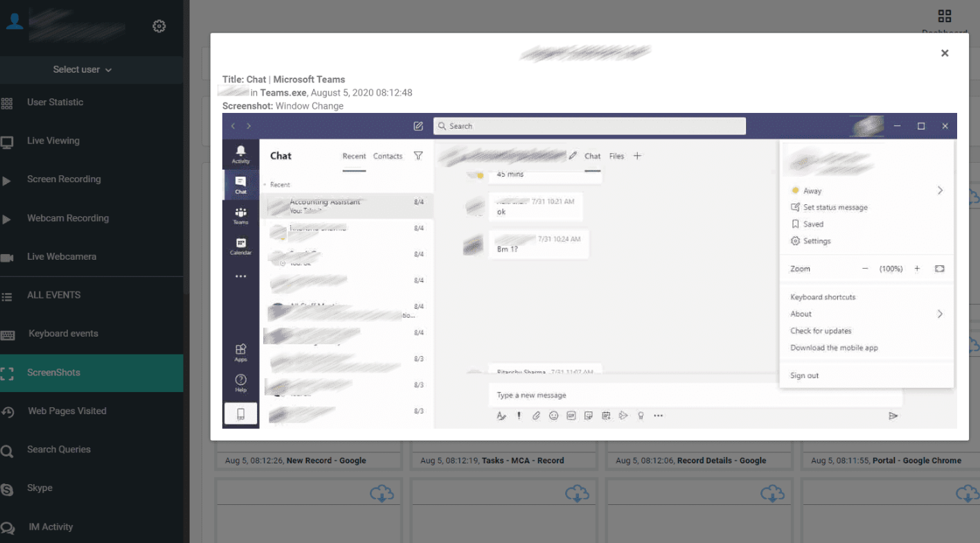980x543 pixels.
Task: Sign out from the Teams profile menu
Action: pos(803,375)
